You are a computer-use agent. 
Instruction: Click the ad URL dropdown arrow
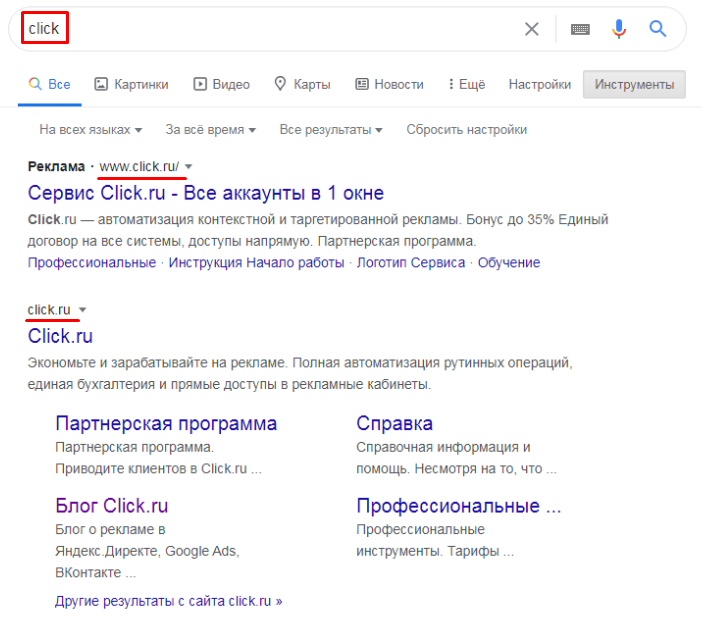coord(189,166)
